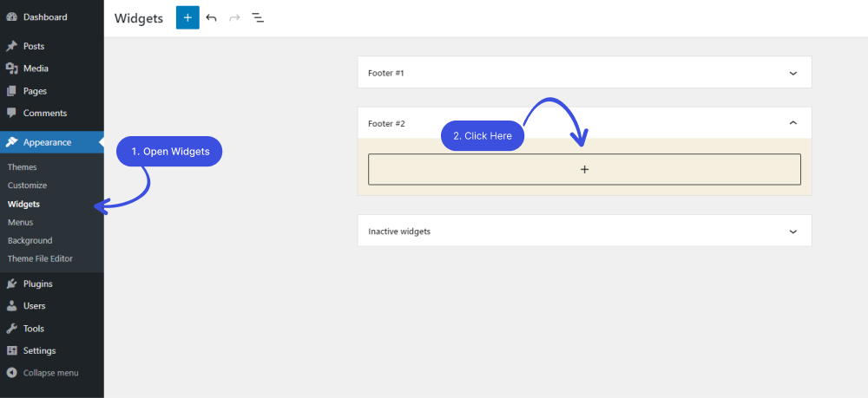This screenshot has width=868, height=398.
Task: Expand the Inactive widgets panel
Action: (793, 232)
